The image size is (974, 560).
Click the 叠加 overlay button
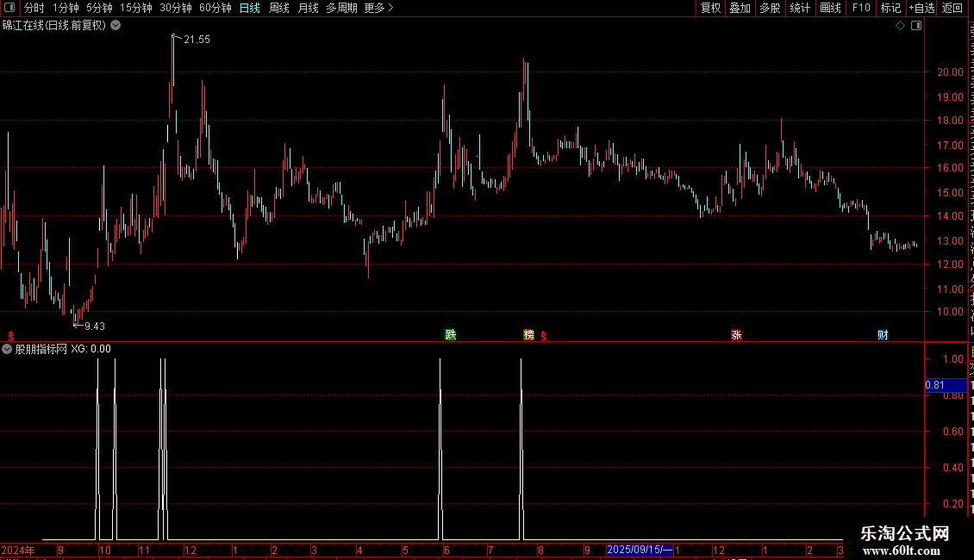[x=740, y=8]
